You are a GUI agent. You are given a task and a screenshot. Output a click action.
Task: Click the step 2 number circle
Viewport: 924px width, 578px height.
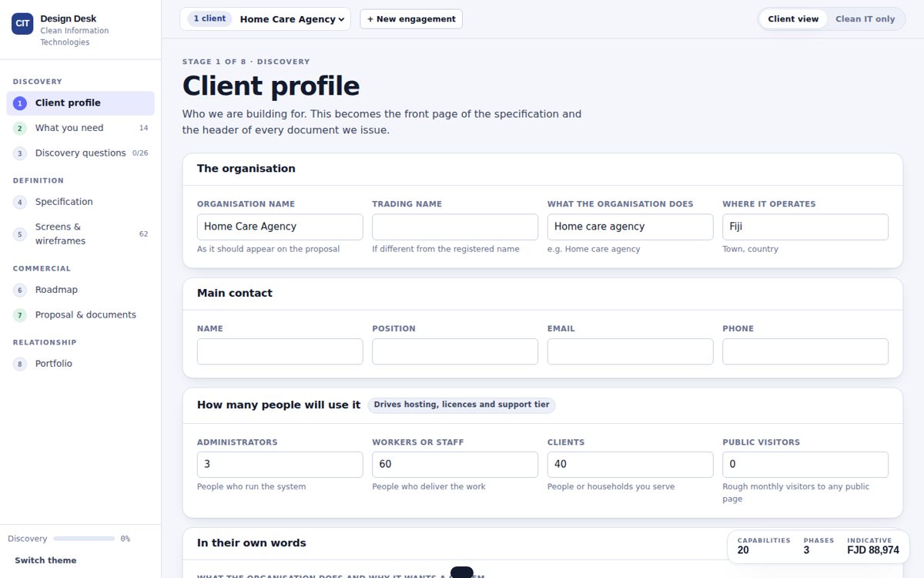pyautogui.click(x=20, y=129)
